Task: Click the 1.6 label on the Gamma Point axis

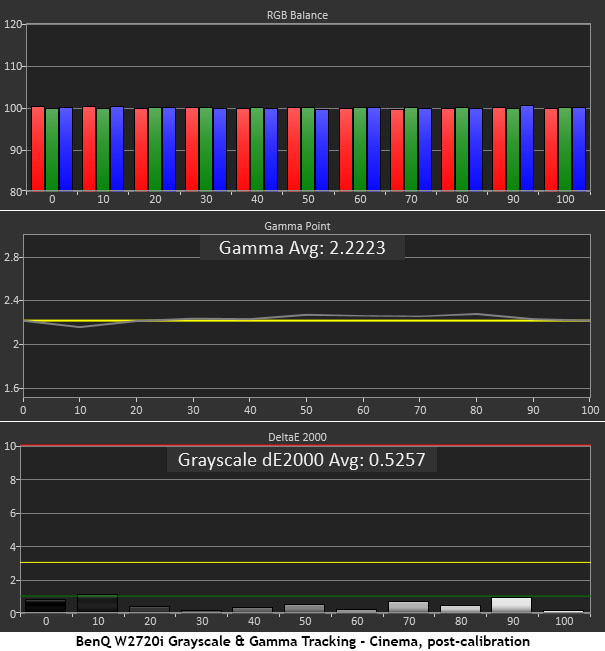Action: tap(11, 388)
